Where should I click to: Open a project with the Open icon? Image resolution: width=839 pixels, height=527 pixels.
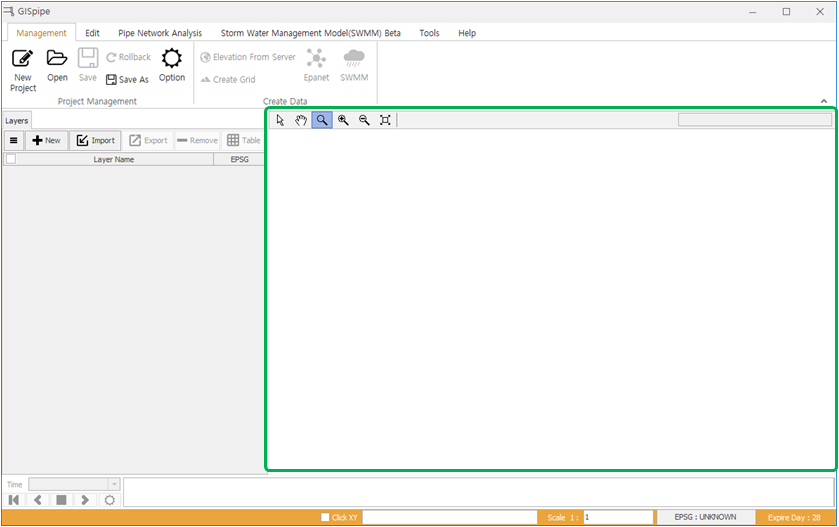(x=57, y=58)
